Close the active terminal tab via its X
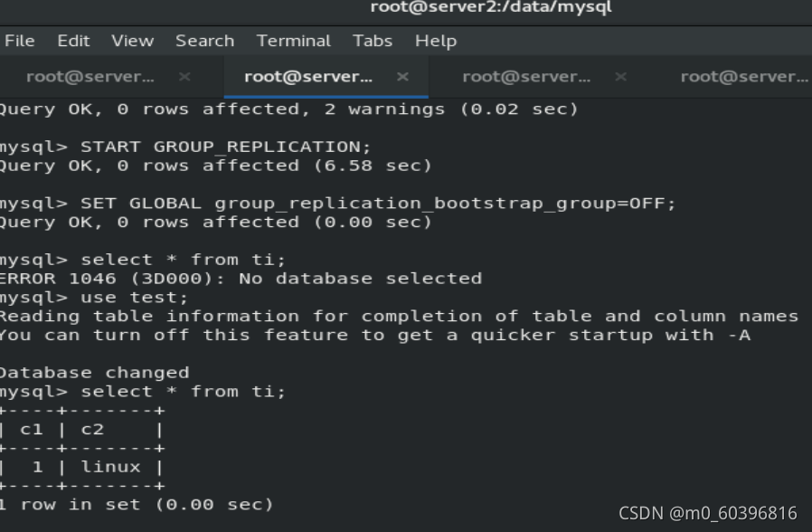 click(x=402, y=77)
